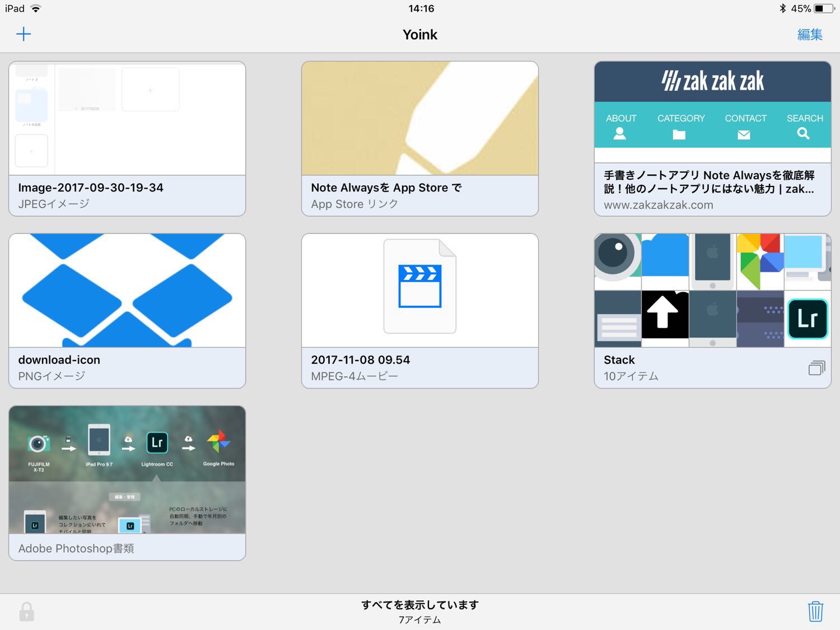Tap the App Store リンク subtitle
Viewport: 840px width, 630px height.
pyautogui.click(x=354, y=204)
